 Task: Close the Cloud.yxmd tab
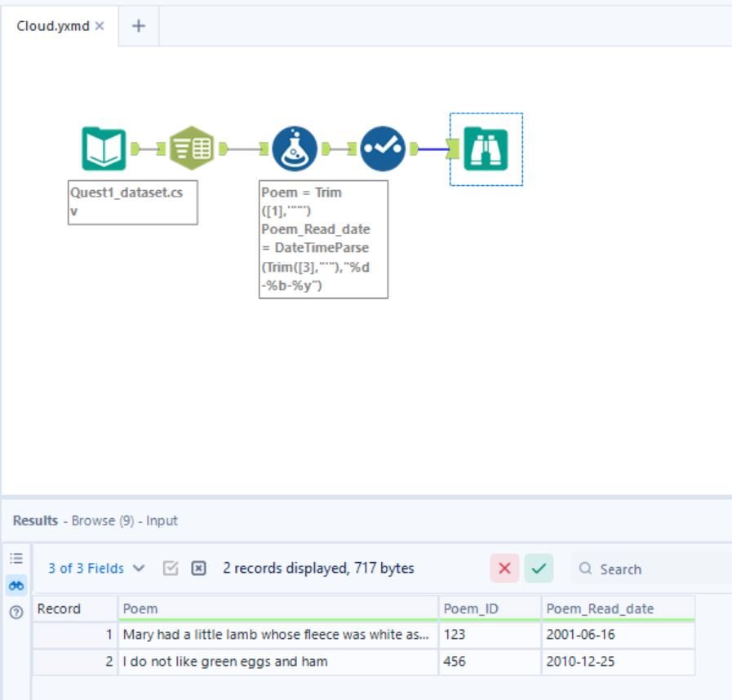pyautogui.click(x=100, y=26)
